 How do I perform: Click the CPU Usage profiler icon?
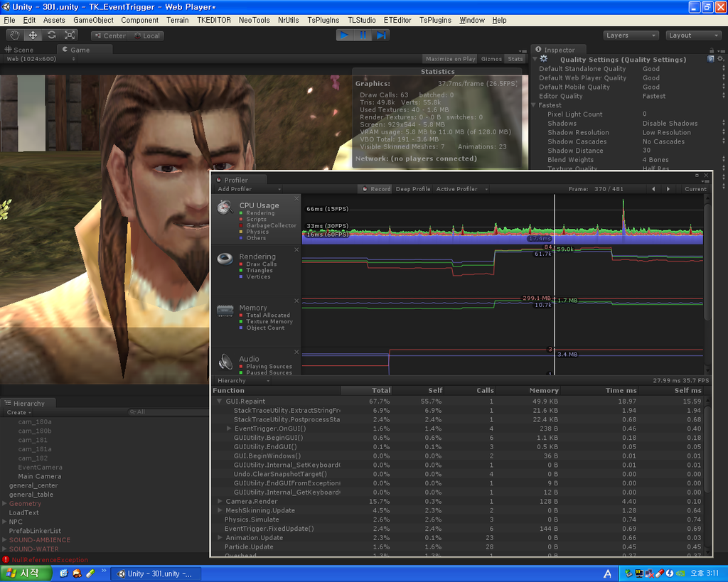(x=225, y=208)
